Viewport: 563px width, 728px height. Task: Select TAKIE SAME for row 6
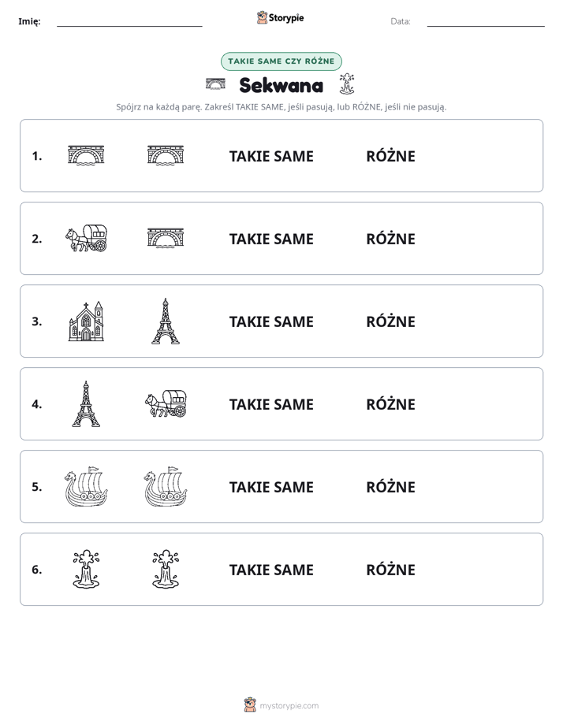coord(271,570)
